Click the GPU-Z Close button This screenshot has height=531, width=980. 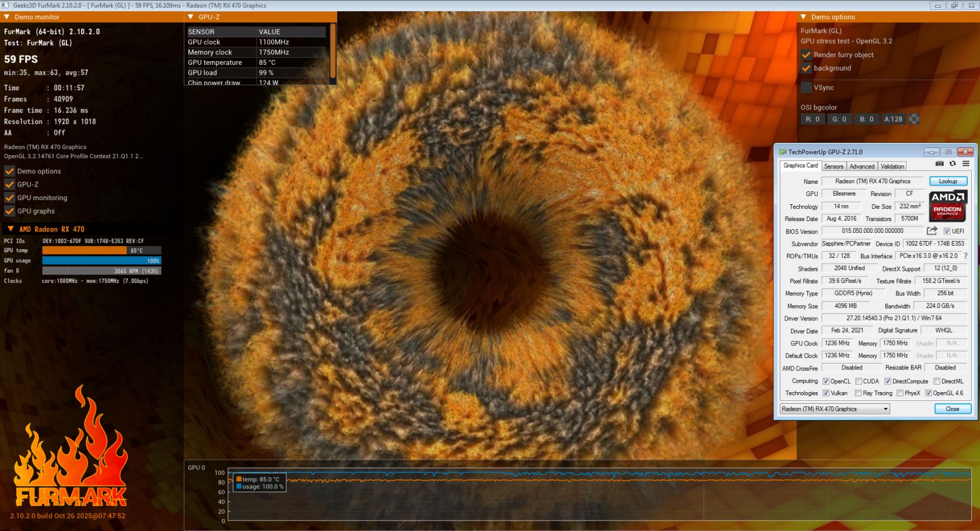[952, 409]
